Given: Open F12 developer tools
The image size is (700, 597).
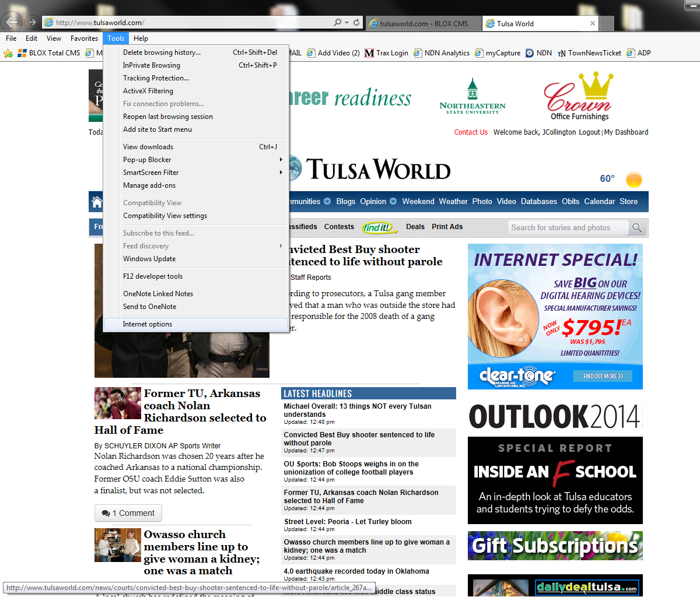Looking at the screenshot, I should [196, 276].
